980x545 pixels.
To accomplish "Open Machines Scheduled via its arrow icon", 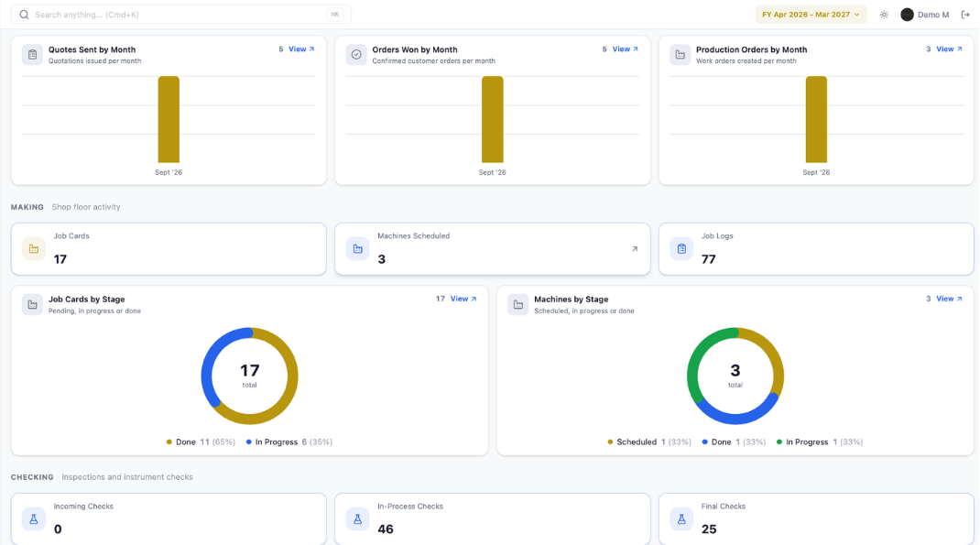I will 635,249.
